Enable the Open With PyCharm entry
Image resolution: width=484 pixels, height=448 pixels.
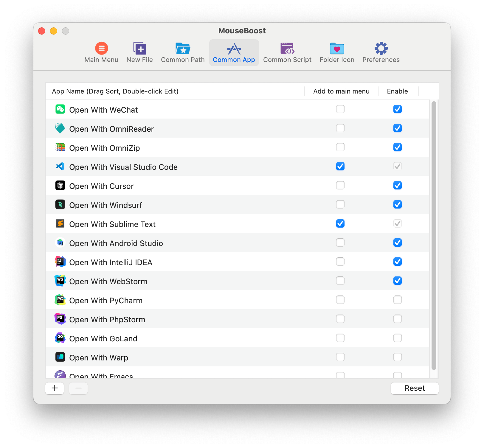pos(398,300)
